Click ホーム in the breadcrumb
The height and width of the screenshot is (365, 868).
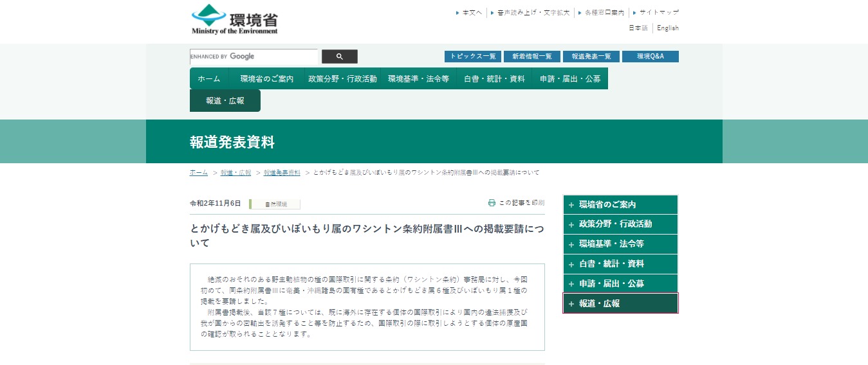click(199, 173)
